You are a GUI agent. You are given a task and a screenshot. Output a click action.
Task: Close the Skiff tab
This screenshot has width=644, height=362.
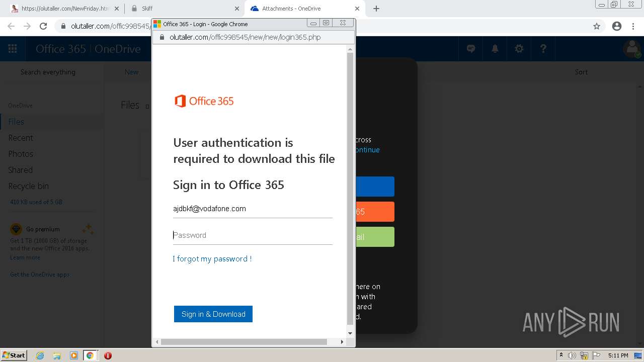click(x=237, y=9)
